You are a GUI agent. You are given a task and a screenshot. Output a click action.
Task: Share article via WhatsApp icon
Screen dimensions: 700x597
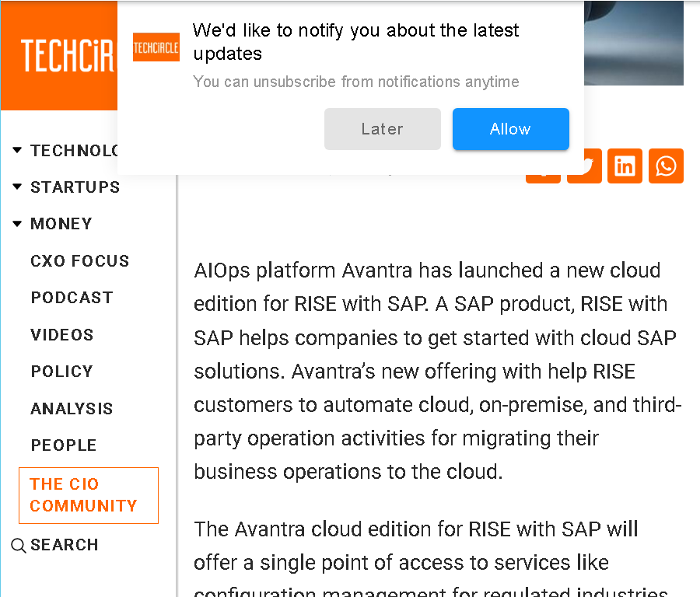pyautogui.click(x=666, y=166)
